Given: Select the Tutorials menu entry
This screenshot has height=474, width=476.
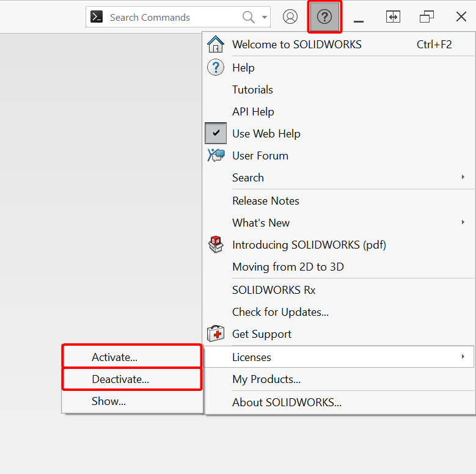Looking at the screenshot, I should coord(339,90).
